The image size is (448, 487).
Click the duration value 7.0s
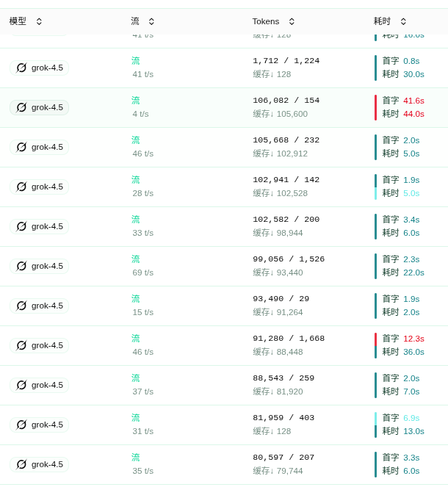[411, 392]
